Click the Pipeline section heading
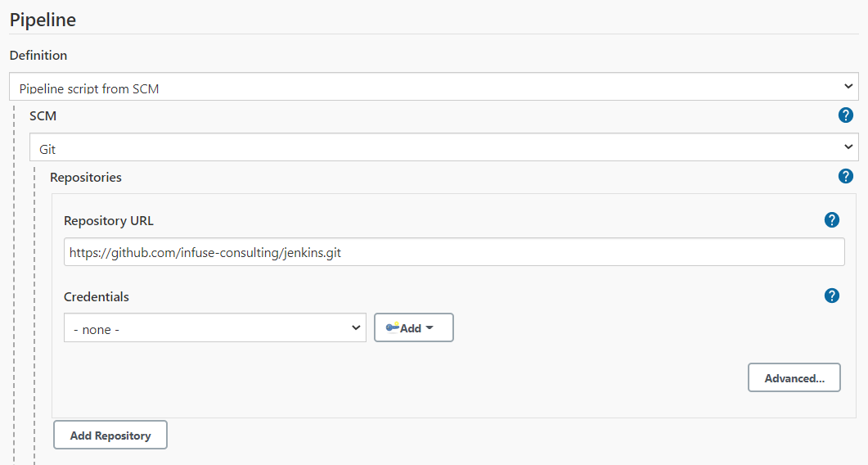 [43, 20]
